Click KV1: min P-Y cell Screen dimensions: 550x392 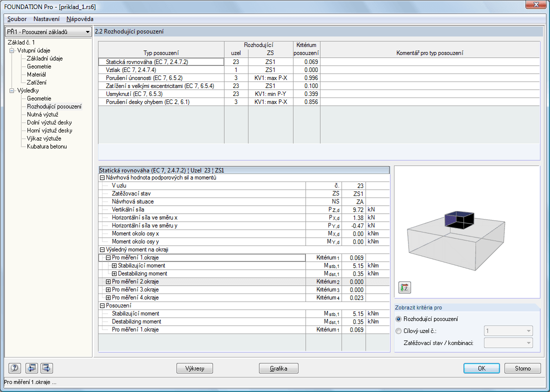click(270, 94)
